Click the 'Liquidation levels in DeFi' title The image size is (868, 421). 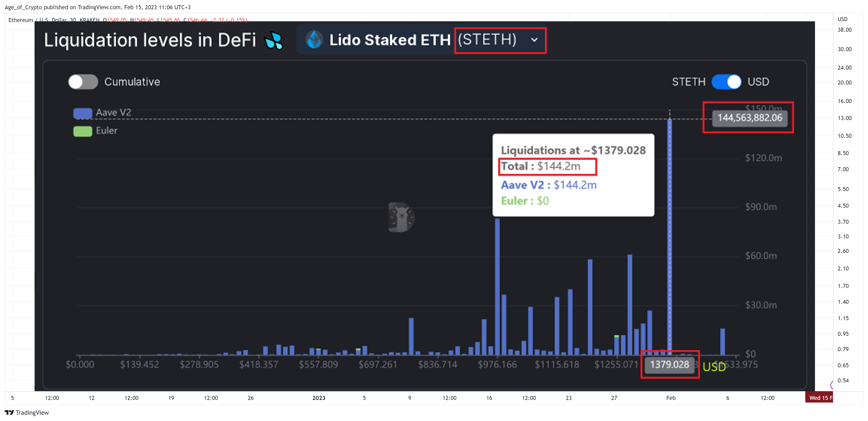(150, 40)
